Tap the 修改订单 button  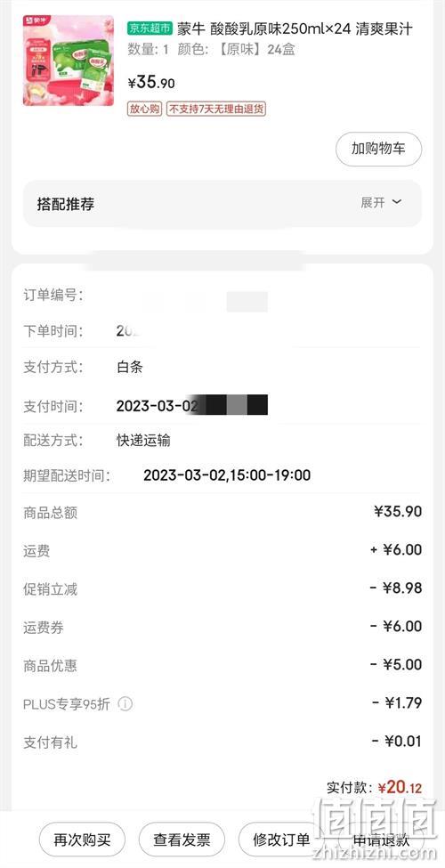tap(281, 840)
